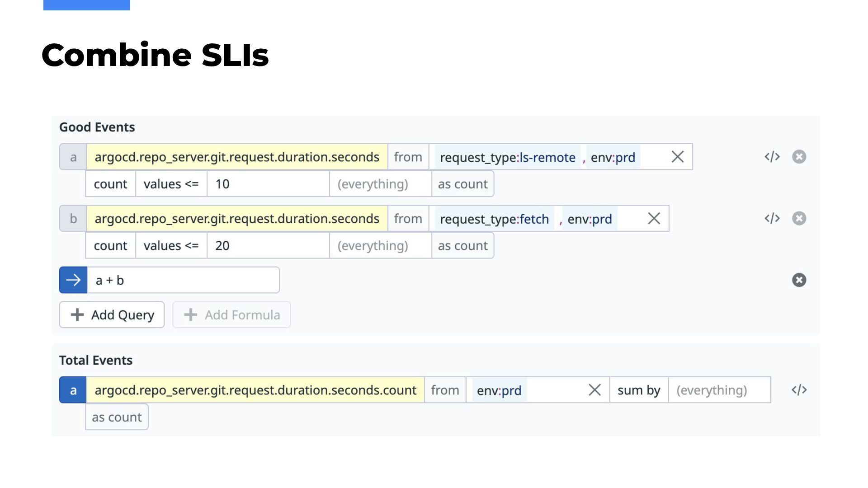Click the request_type:fetch tag
Screen dimensions: 868x488
coord(494,219)
